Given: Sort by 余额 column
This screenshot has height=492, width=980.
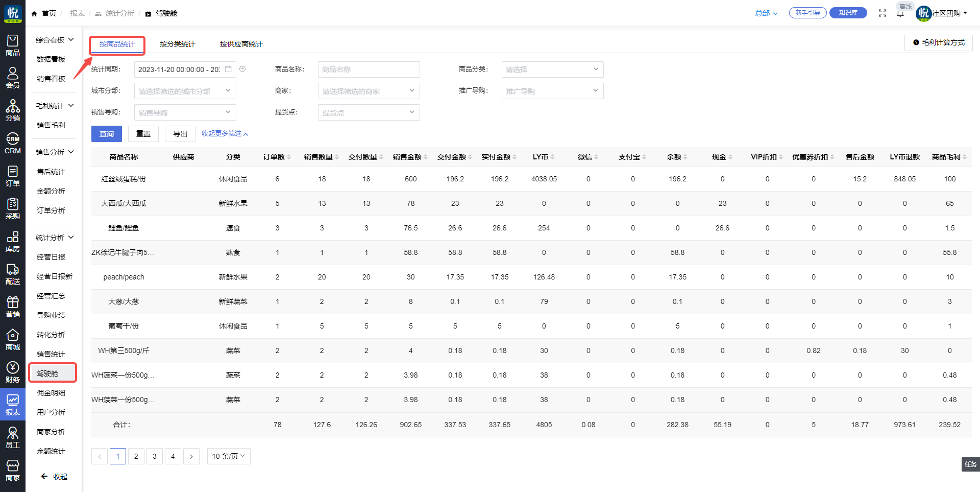Looking at the screenshot, I should click(x=685, y=157).
